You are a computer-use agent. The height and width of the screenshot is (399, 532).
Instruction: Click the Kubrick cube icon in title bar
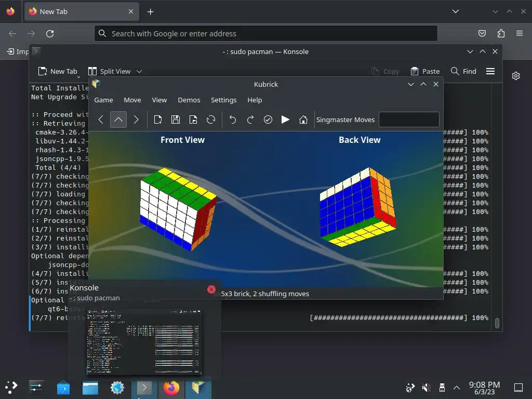click(96, 84)
